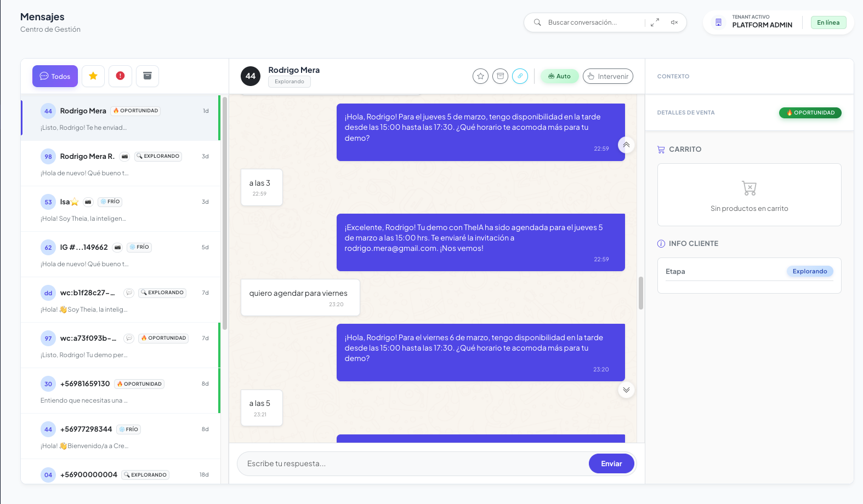Screen dimensions: 863x504
Task: Click the PLATFORM ADMIN tenant label
Action: 762,25
